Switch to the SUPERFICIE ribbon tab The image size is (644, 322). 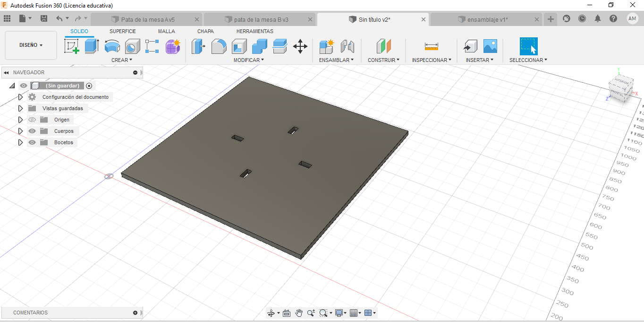tap(123, 31)
